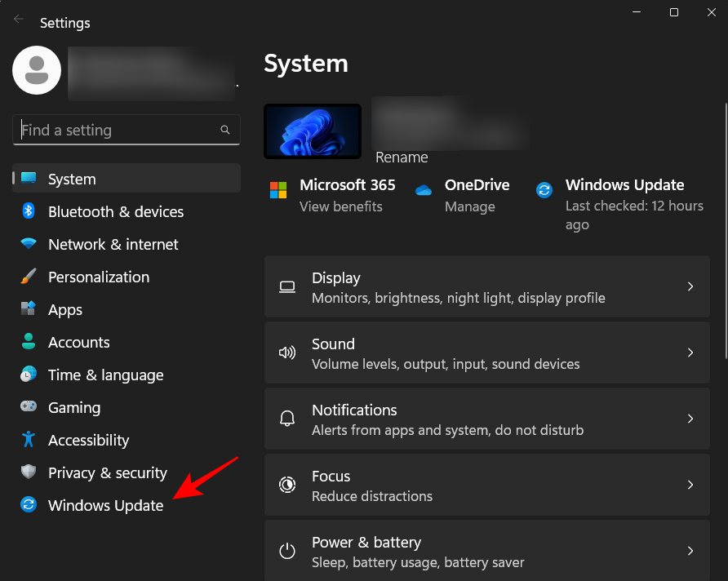Click the Accounts person icon
Viewport: 728px width, 581px height.
29,342
